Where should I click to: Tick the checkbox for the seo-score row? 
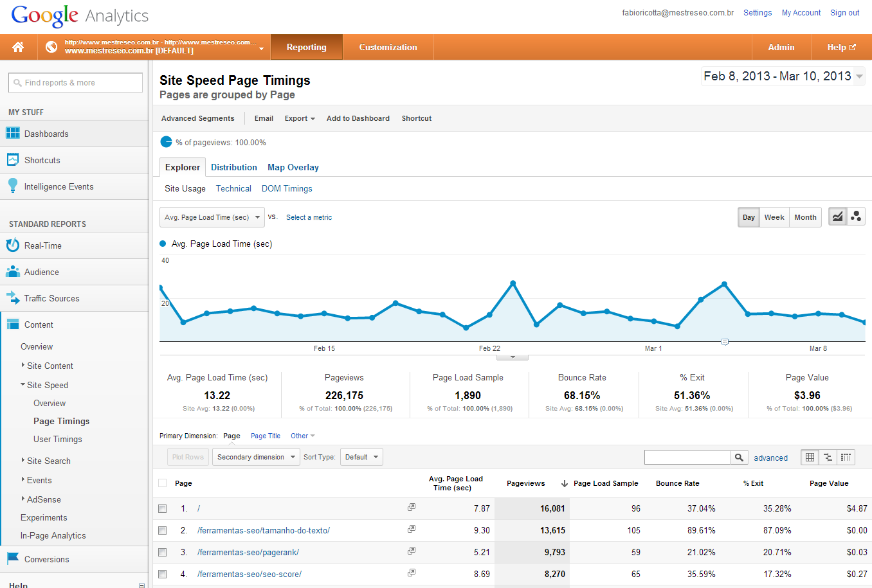point(163,574)
